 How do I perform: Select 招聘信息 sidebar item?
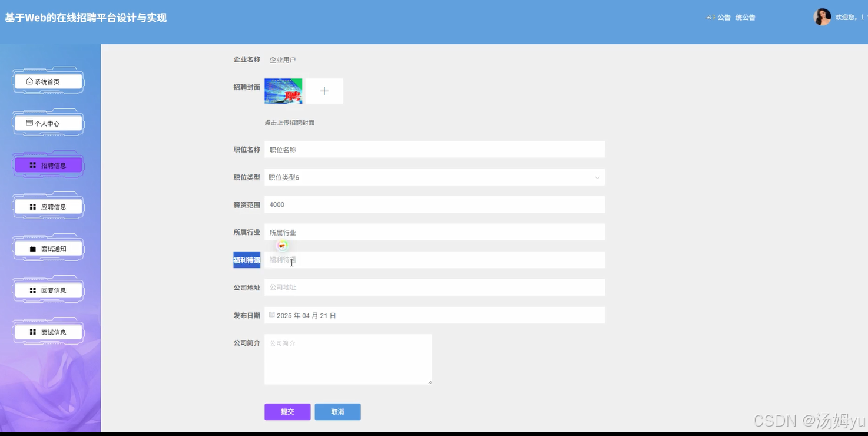tap(48, 165)
